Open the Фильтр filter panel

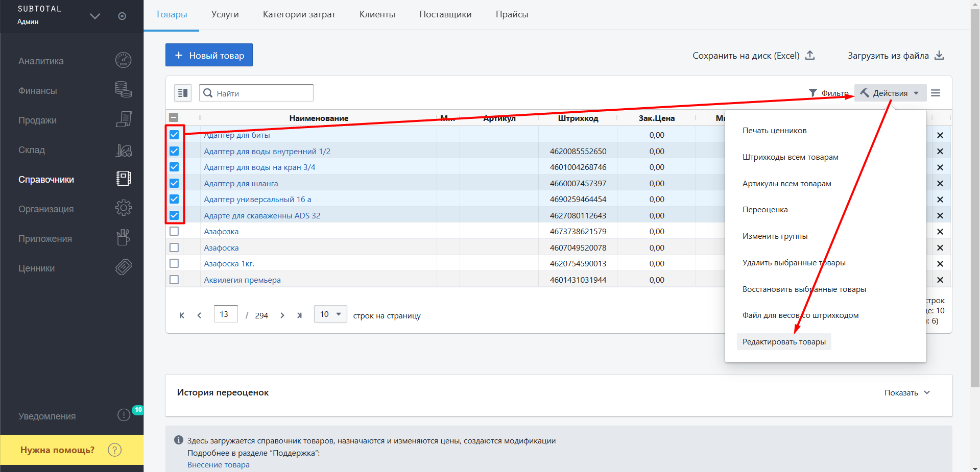coord(828,93)
